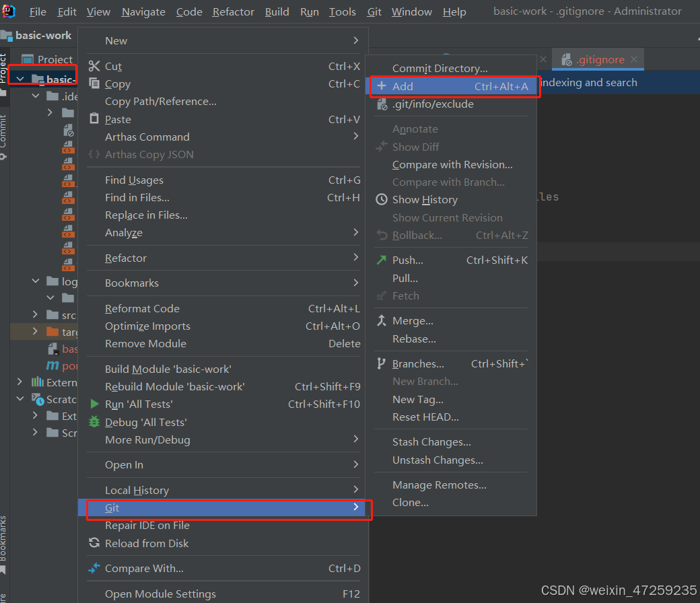Image resolution: width=700 pixels, height=603 pixels.
Task: Click the Copy icon in context menu
Action: (94, 83)
